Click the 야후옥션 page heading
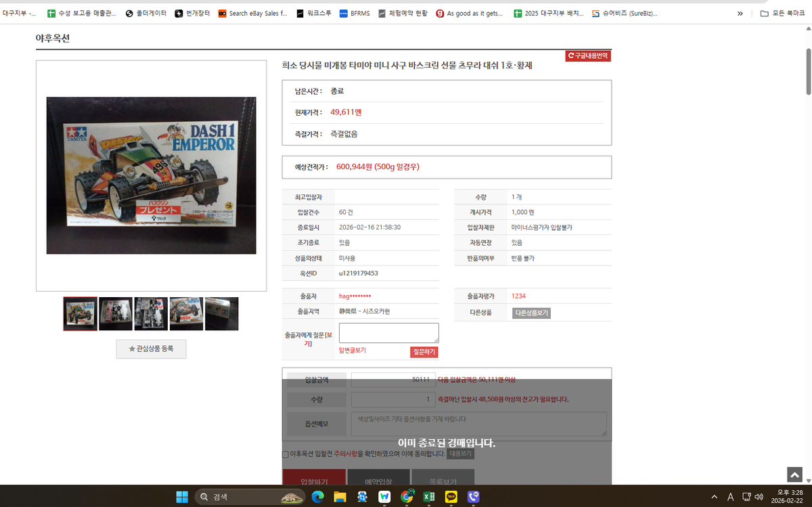This screenshot has height=507, width=812. coord(52,39)
